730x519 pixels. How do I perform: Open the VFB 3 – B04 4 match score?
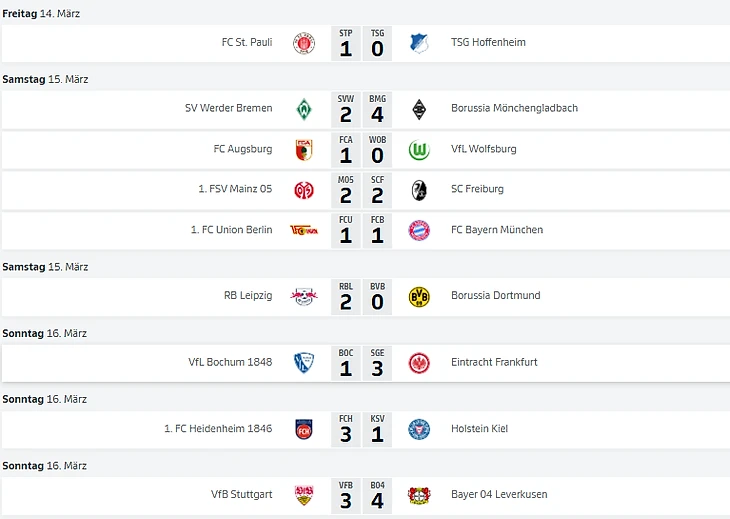[361, 496]
